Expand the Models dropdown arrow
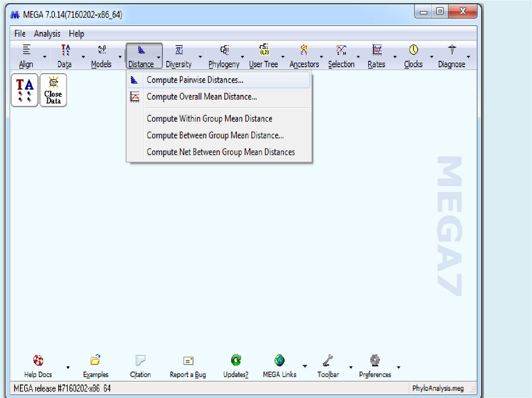This screenshot has height=398, width=532. click(120, 57)
